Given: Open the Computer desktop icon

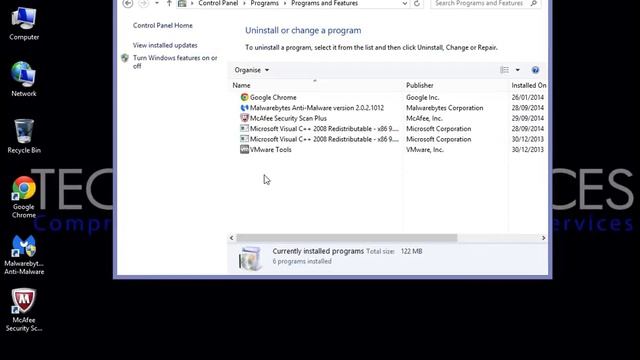Looking at the screenshot, I should [24, 24].
